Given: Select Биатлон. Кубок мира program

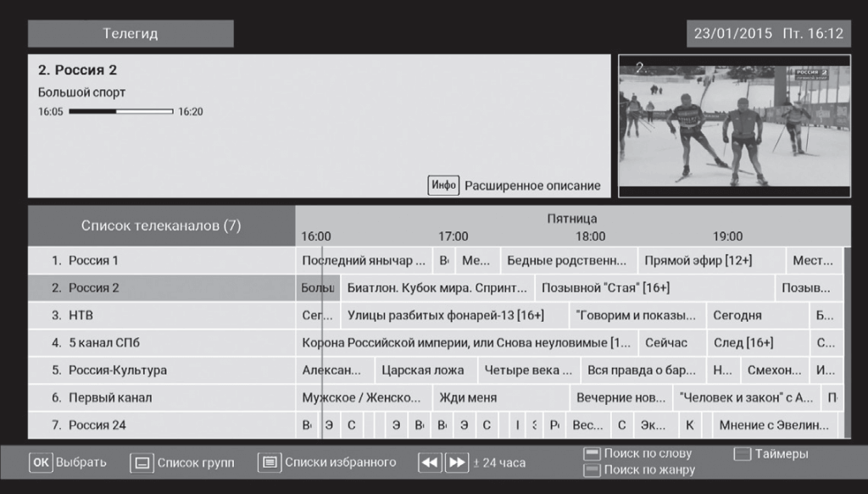Looking at the screenshot, I should point(437,288).
